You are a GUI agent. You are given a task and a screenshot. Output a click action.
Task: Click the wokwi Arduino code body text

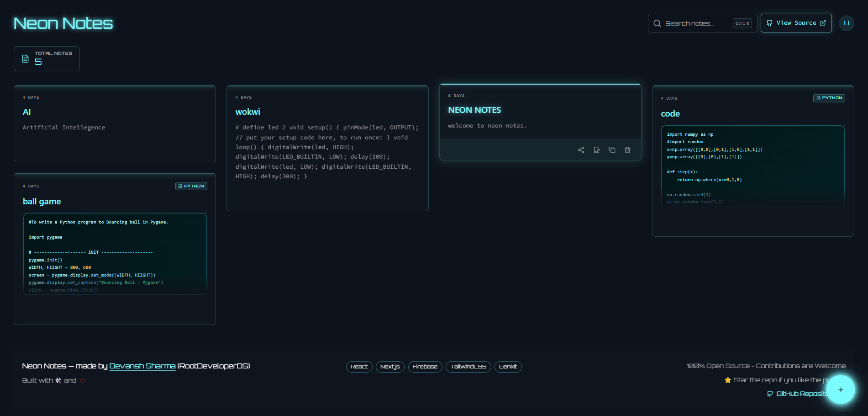(327, 152)
